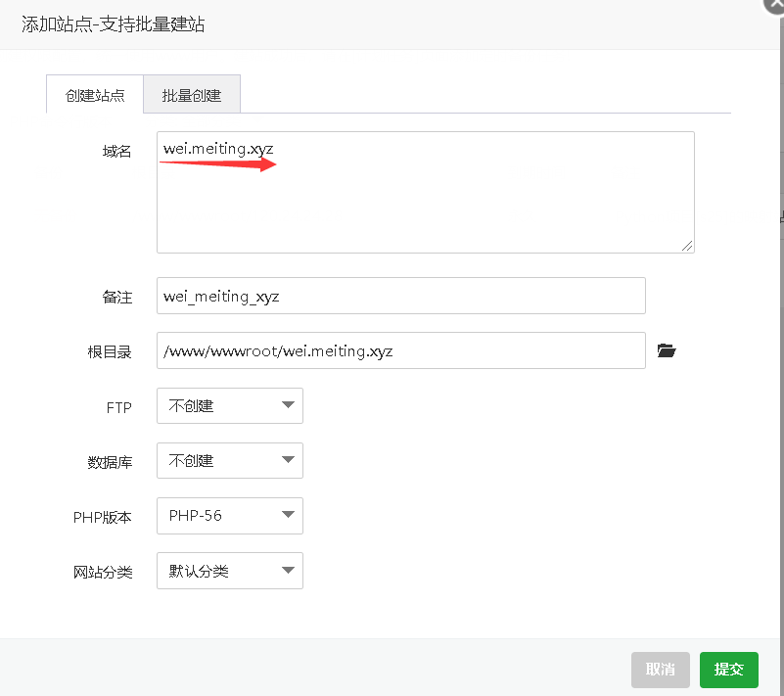Screen dimensions: 784x696
Task: Click the 网站分类 dropdown arrow icon
Action: pyautogui.click(x=289, y=571)
